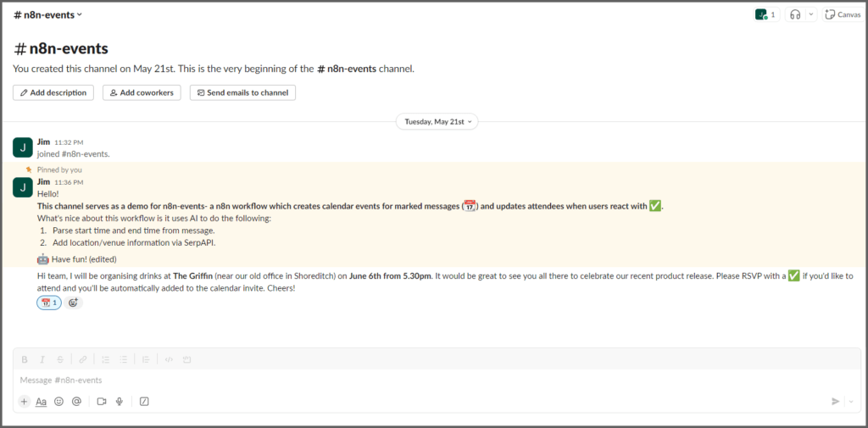Toggle the Aa formatting toolbar visibility
Viewport: 868px width, 428px height.
[41, 402]
